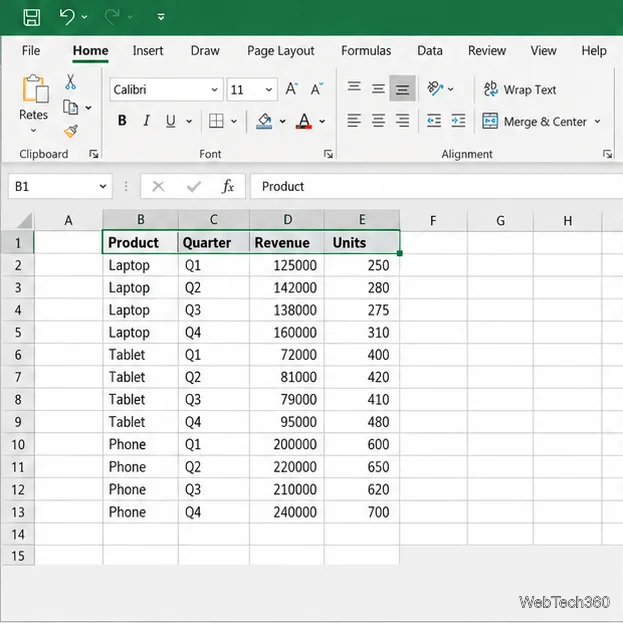
Task: Open underline style dropdown arrow
Action: click(x=189, y=121)
